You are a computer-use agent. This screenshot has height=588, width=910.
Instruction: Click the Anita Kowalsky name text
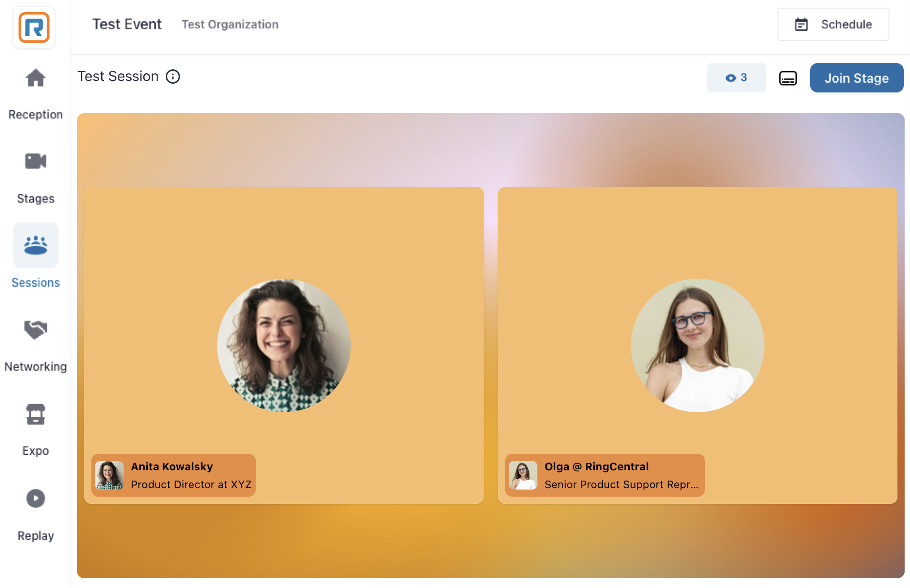pos(172,467)
